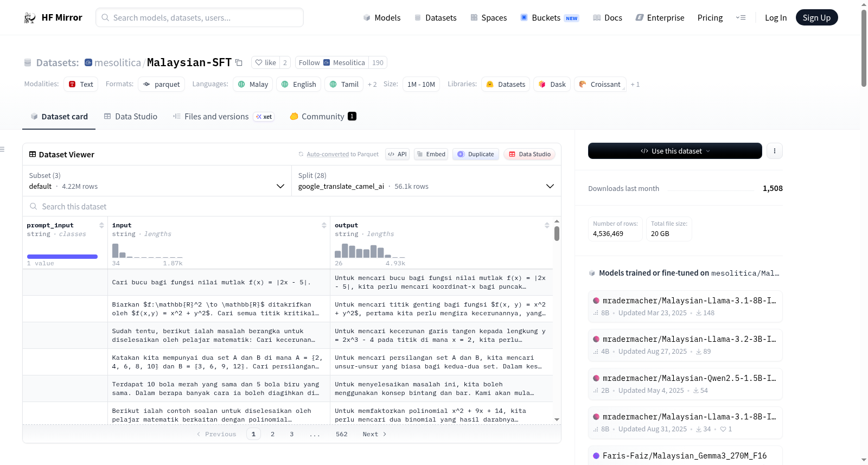Expand the Split google_translate_camel_ai dropdown
This screenshot has width=868, height=465.
coord(426,181)
